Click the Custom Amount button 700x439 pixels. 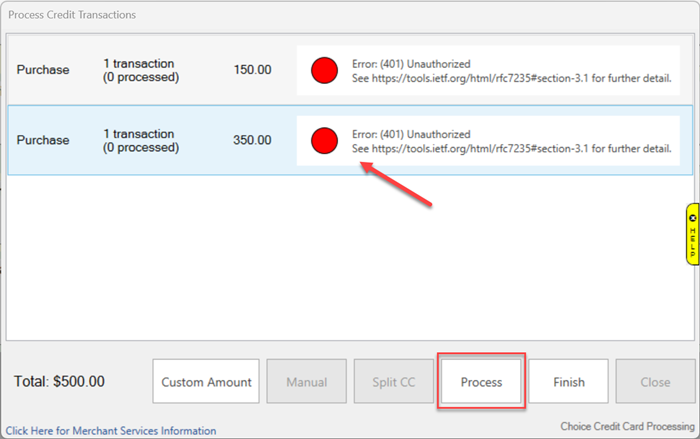click(206, 382)
